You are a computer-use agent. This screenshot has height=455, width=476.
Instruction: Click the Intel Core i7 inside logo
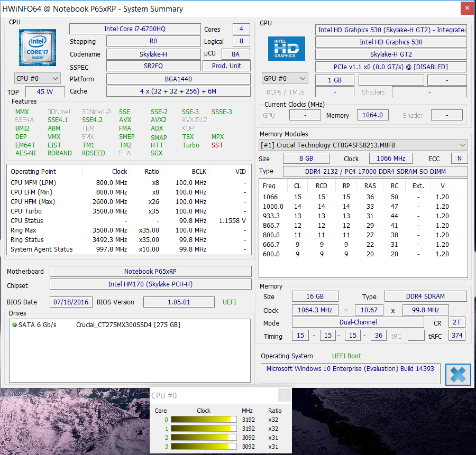(x=38, y=48)
